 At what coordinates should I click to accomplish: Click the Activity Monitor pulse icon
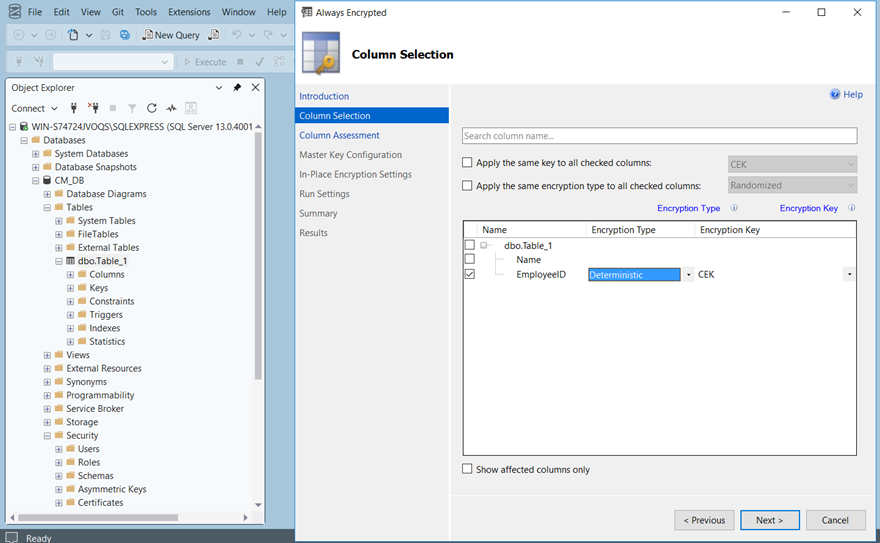pyautogui.click(x=171, y=108)
